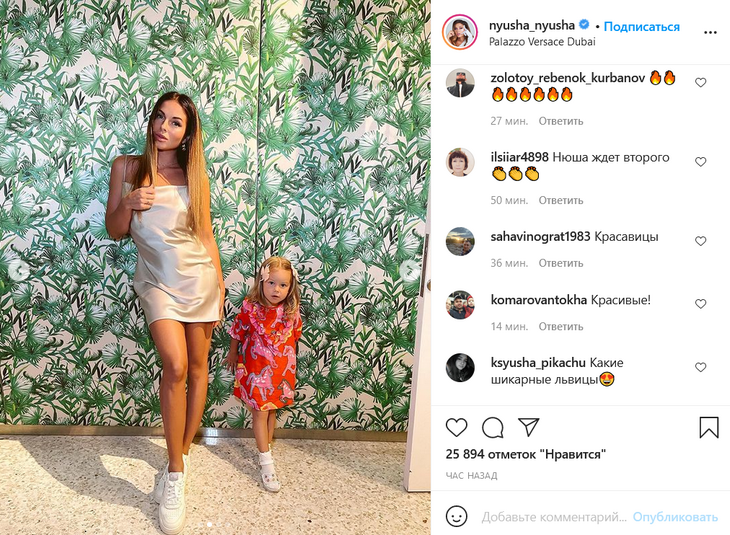Click Опубликовать to post comment

[x=675, y=517]
